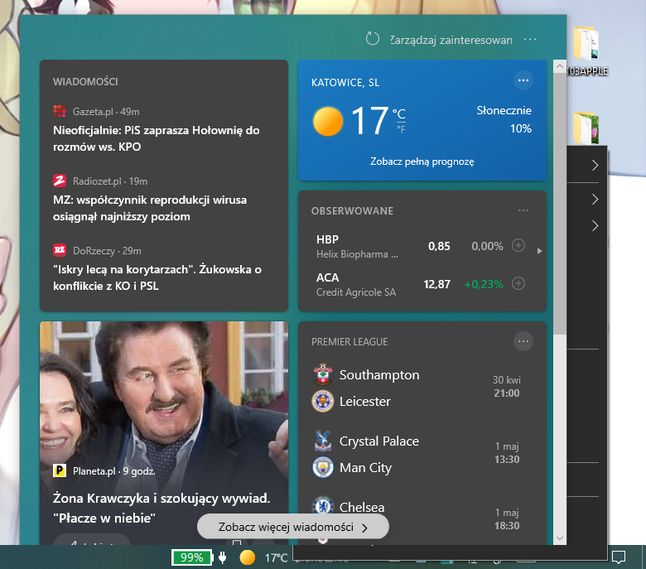646x569 pixels.
Task: Show the next stocks with the right arrow
Action: coord(539,251)
